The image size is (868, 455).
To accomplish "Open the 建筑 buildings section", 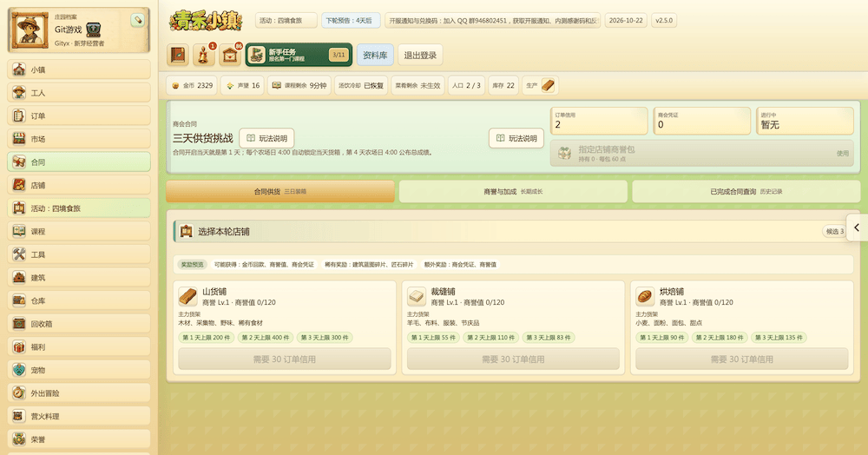I will (79, 278).
